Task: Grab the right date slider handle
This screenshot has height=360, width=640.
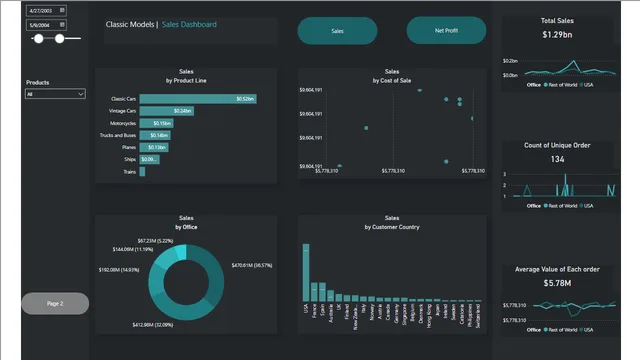Action: (60, 38)
